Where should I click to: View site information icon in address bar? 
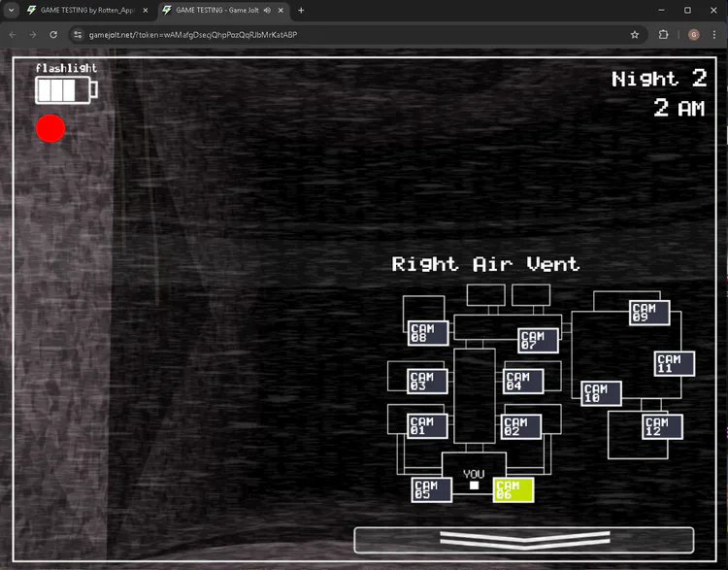coord(78,35)
